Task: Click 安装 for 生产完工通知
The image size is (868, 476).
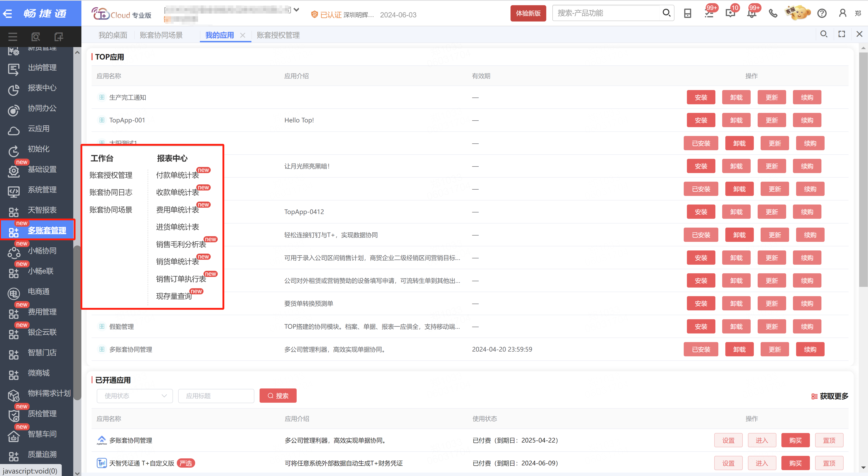Action: click(701, 98)
